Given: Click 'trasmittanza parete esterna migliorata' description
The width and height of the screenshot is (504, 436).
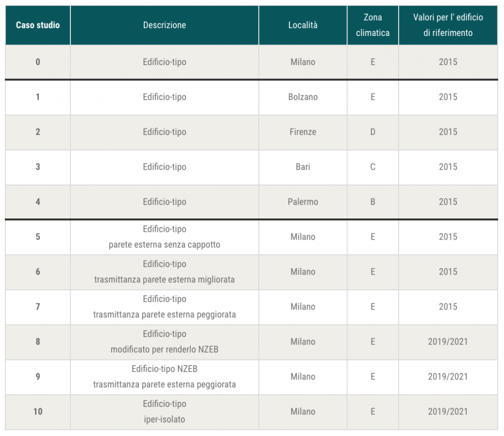Looking at the screenshot, I should pos(164,280).
